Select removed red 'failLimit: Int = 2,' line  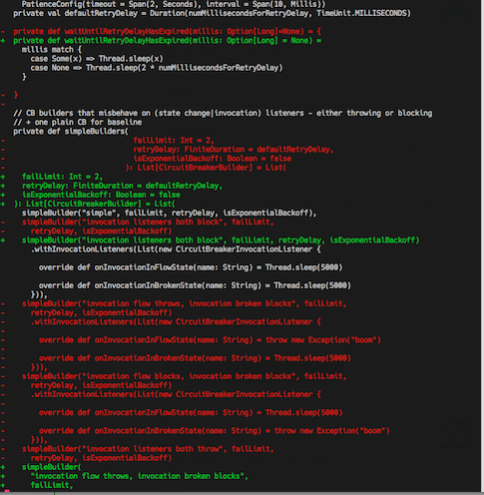(x=173, y=140)
